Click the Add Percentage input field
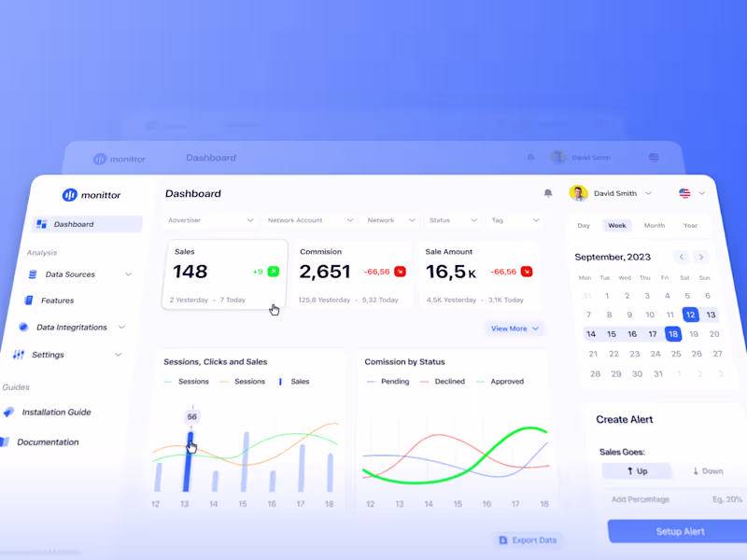Image resolution: width=747 pixels, height=560 pixels. pyautogui.click(x=641, y=499)
